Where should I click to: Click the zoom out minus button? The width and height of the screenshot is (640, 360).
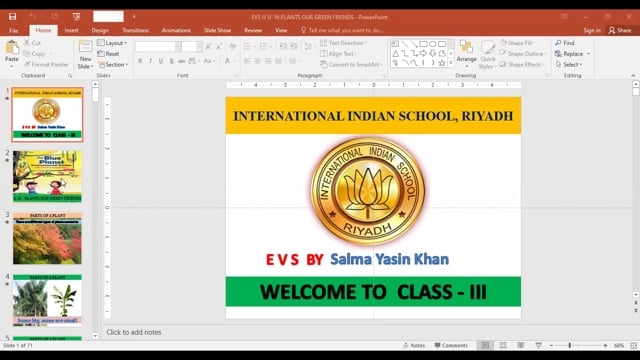[551, 345]
